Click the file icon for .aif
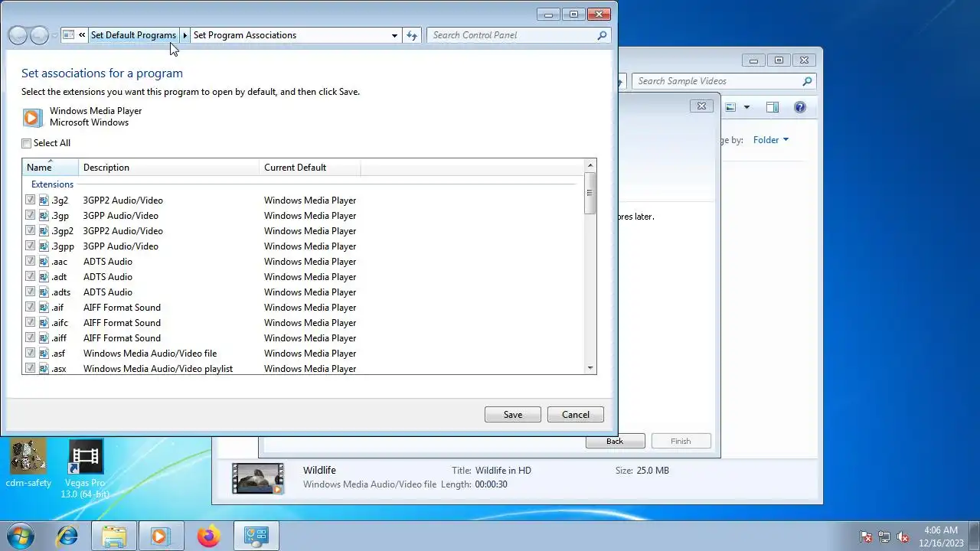 coord(44,307)
